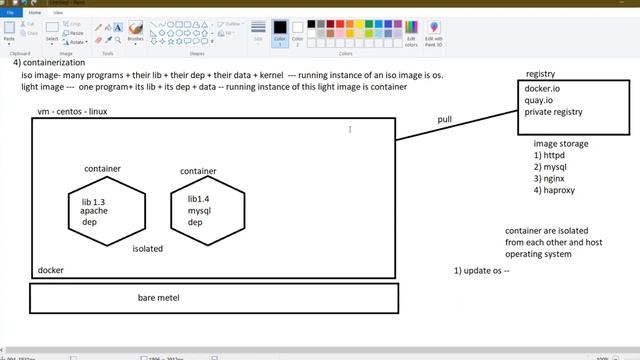This screenshot has width=640, height=360.
Task: Select the Magnifier tool
Action: pyautogui.click(x=118, y=40)
